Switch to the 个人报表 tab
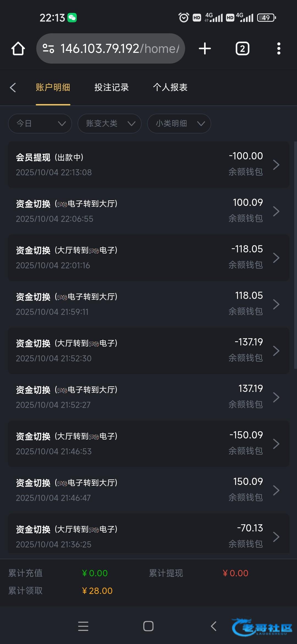The image size is (297, 644). (x=170, y=88)
